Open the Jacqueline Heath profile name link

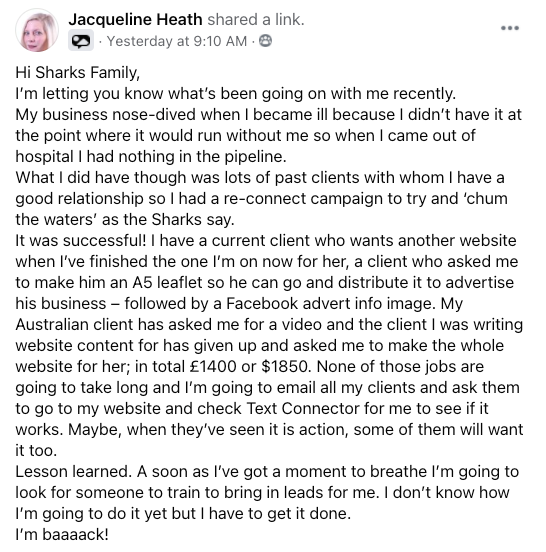click(x=135, y=20)
